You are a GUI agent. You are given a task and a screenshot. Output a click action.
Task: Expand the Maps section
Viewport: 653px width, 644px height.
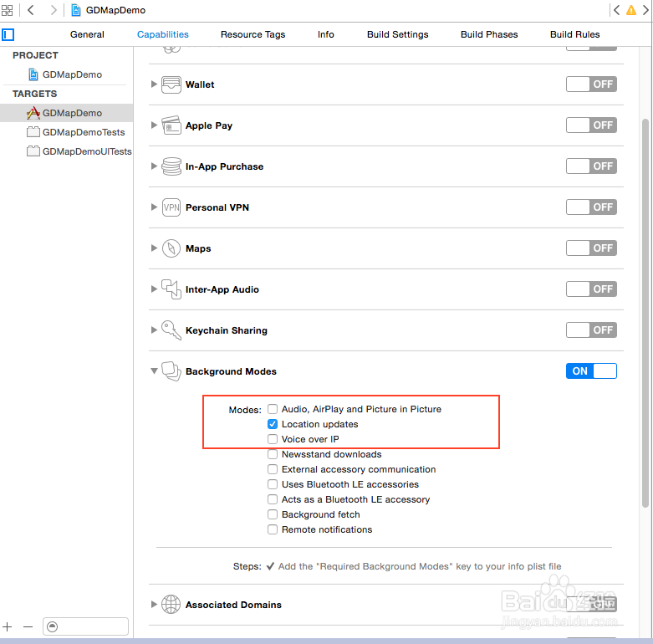[x=154, y=248]
